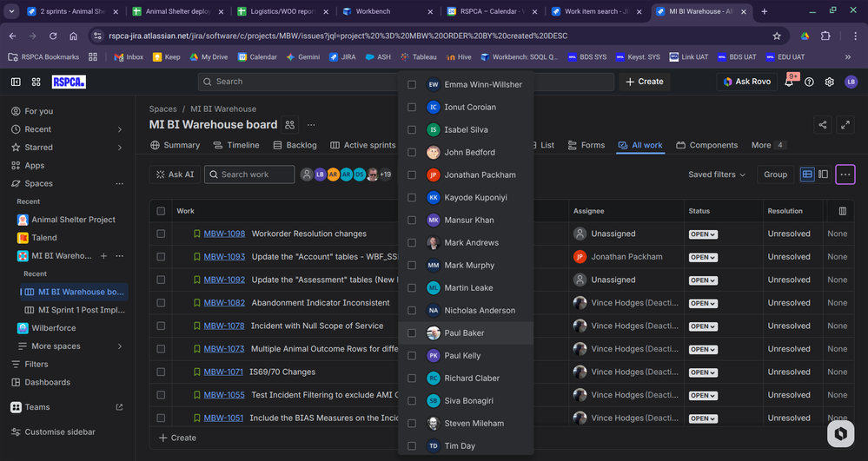Change status dropdown for MBW-1098
The width and height of the screenshot is (868, 461).
coord(703,234)
